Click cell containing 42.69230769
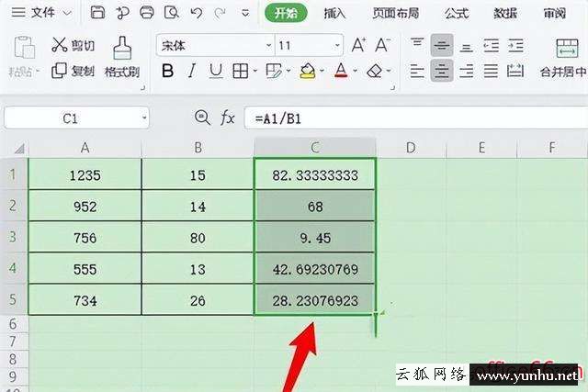 click(x=315, y=269)
